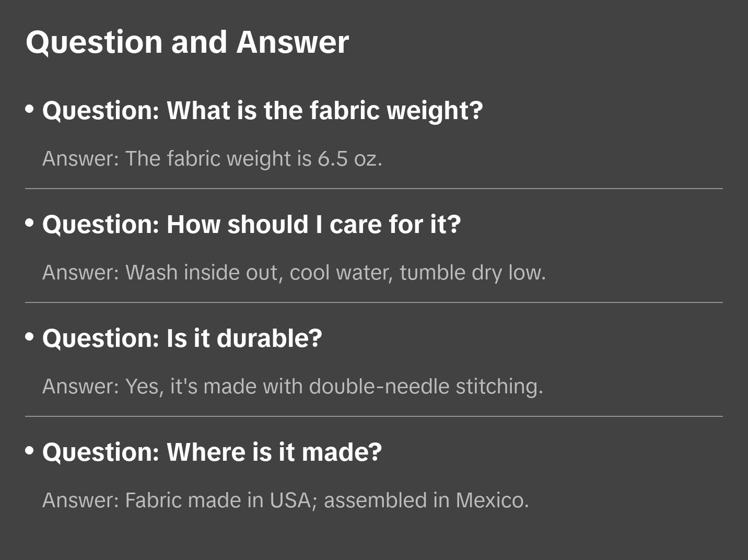
Task: Click the divider line below the fabric weight answer
Action: (374, 189)
